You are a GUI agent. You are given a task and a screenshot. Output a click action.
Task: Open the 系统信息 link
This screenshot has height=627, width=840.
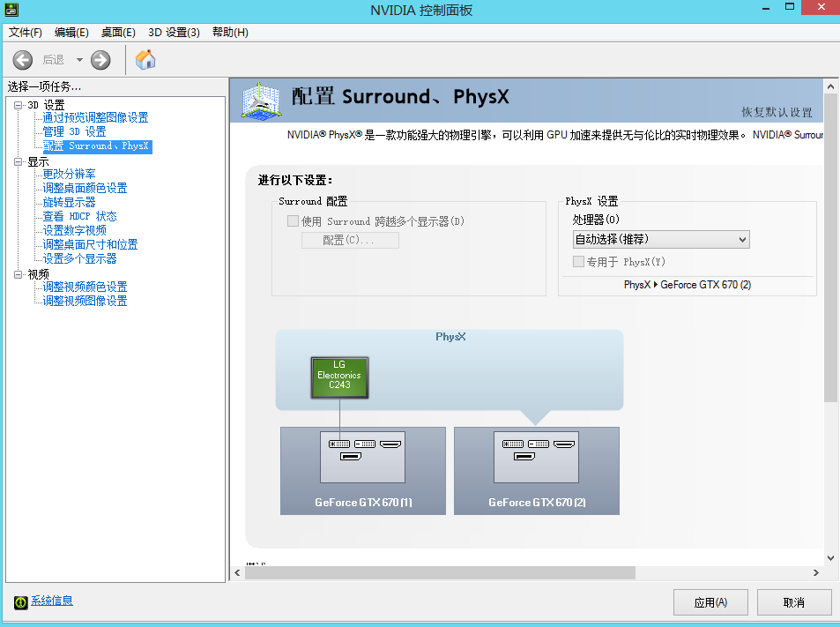[x=51, y=601]
